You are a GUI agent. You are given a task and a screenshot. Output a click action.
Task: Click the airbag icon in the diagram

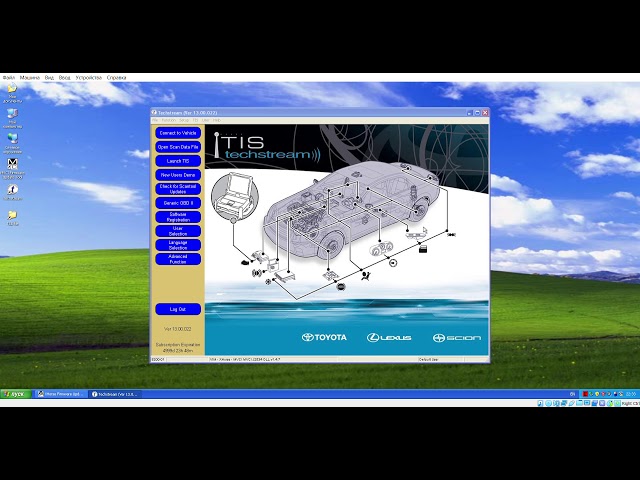(x=366, y=276)
